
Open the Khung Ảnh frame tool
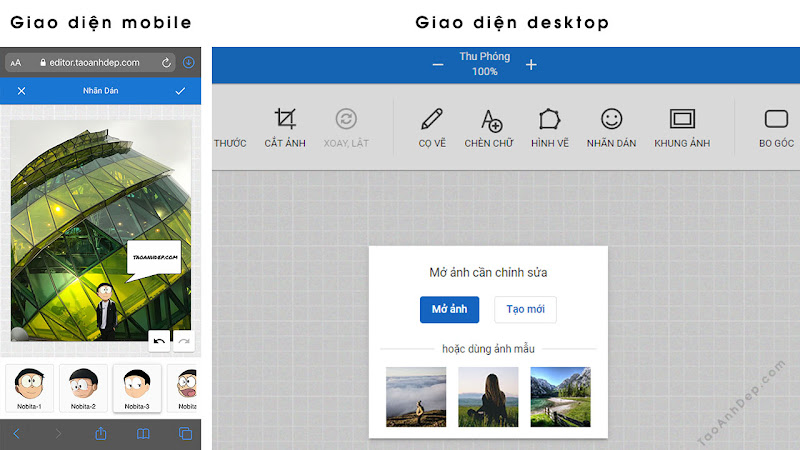[x=682, y=128]
